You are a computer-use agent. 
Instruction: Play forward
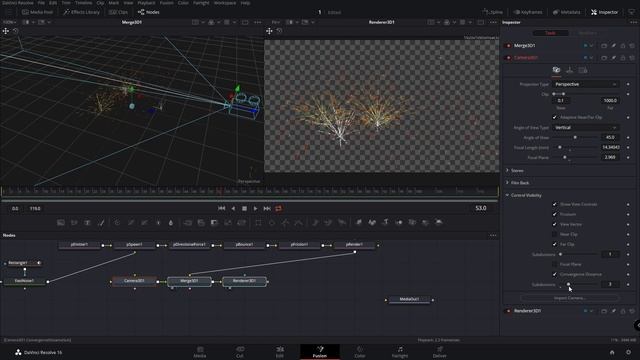256,209
